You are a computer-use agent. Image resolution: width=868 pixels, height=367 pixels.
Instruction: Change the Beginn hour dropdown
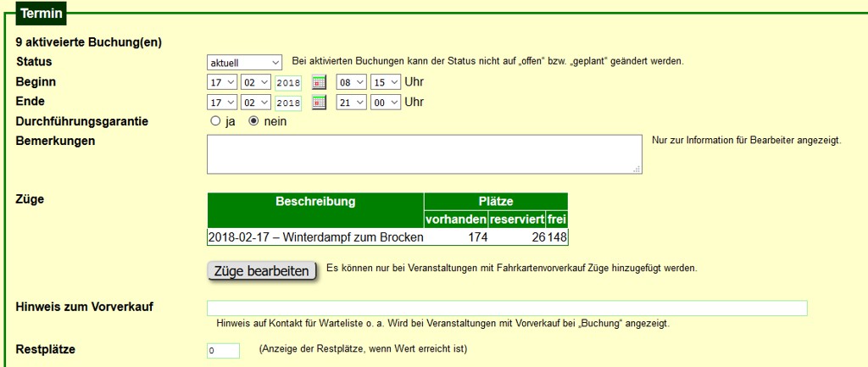[x=351, y=82]
